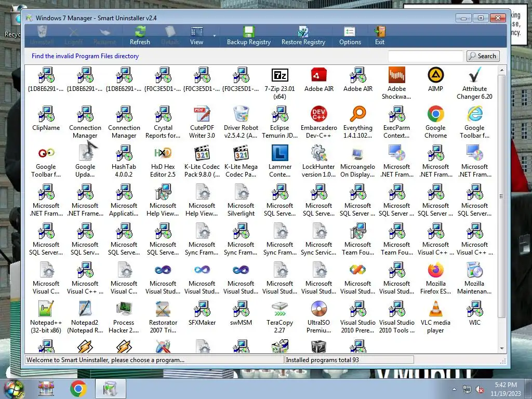Select UltraISO Premium icon
This screenshot has height=399, width=532.
(319, 317)
